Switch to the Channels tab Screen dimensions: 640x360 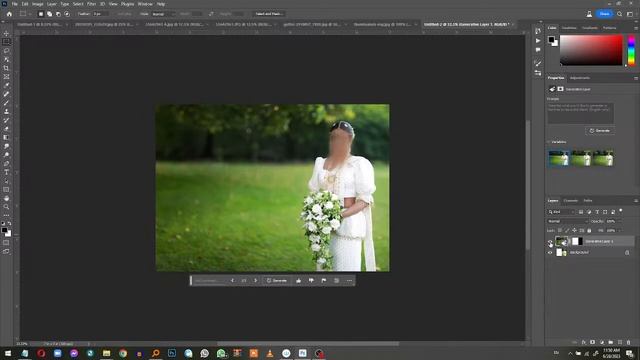571,201
